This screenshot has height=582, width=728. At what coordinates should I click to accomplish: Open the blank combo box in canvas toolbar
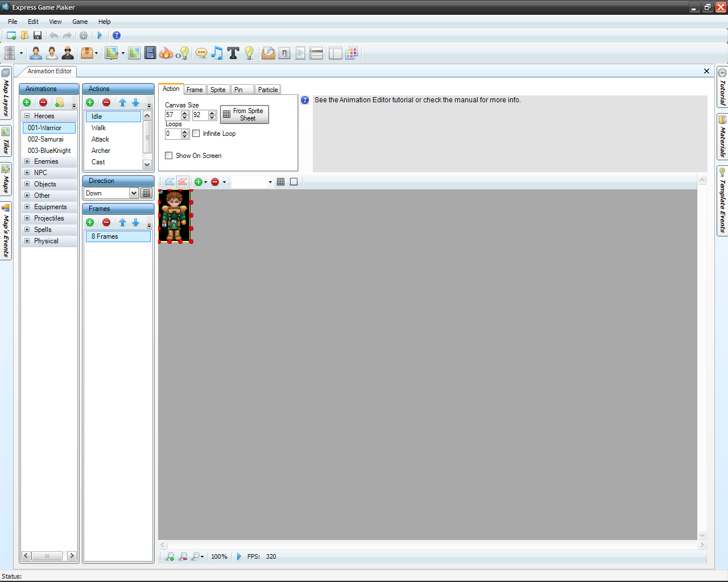(x=253, y=182)
